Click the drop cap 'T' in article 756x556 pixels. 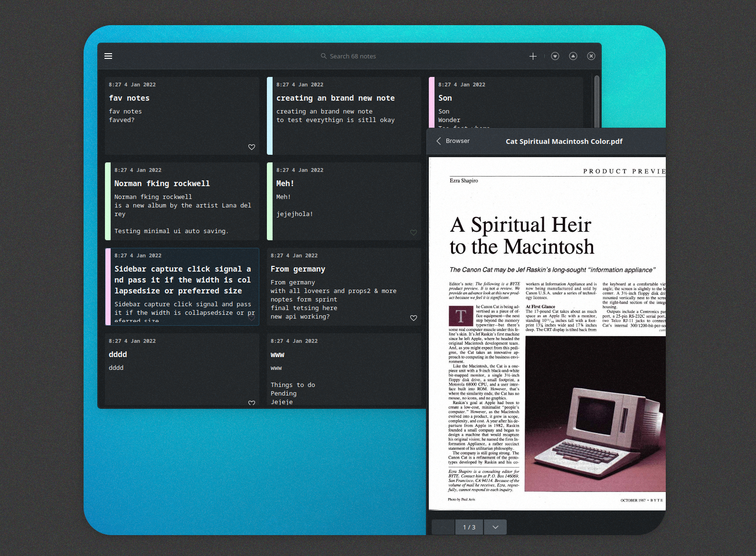[461, 316]
